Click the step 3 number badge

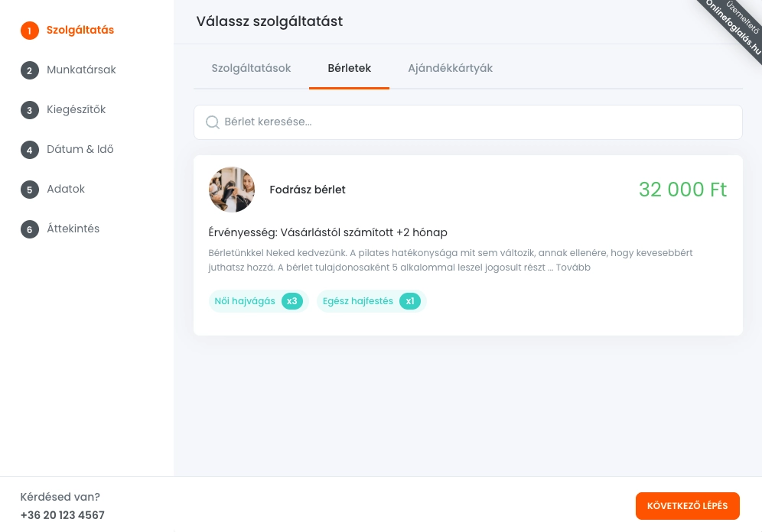tap(29, 110)
